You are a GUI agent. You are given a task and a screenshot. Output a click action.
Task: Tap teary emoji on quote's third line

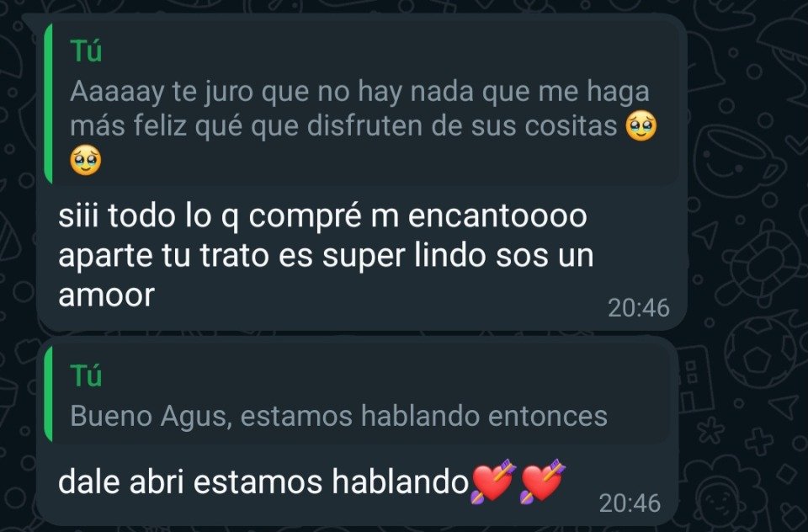click(86, 161)
